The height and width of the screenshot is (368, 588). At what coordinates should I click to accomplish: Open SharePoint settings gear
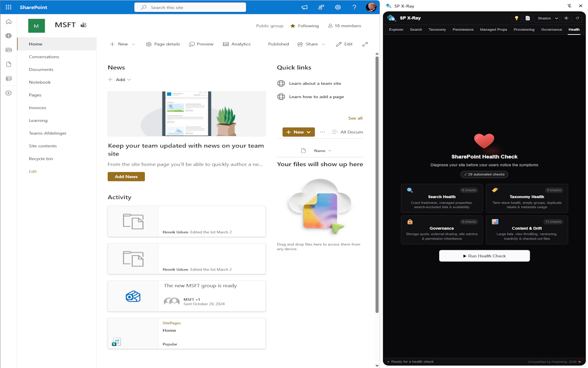[338, 7]
